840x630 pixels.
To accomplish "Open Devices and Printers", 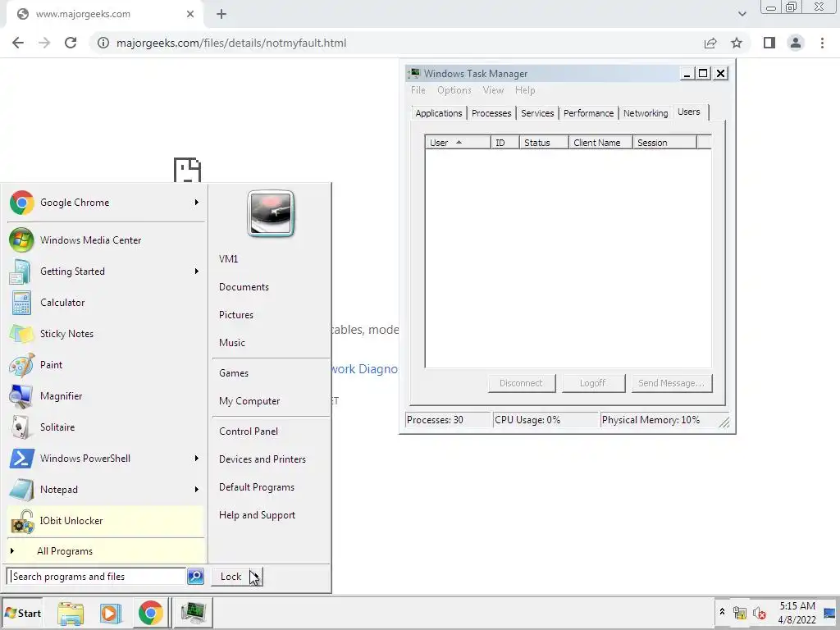I will [x=262, y=459].
